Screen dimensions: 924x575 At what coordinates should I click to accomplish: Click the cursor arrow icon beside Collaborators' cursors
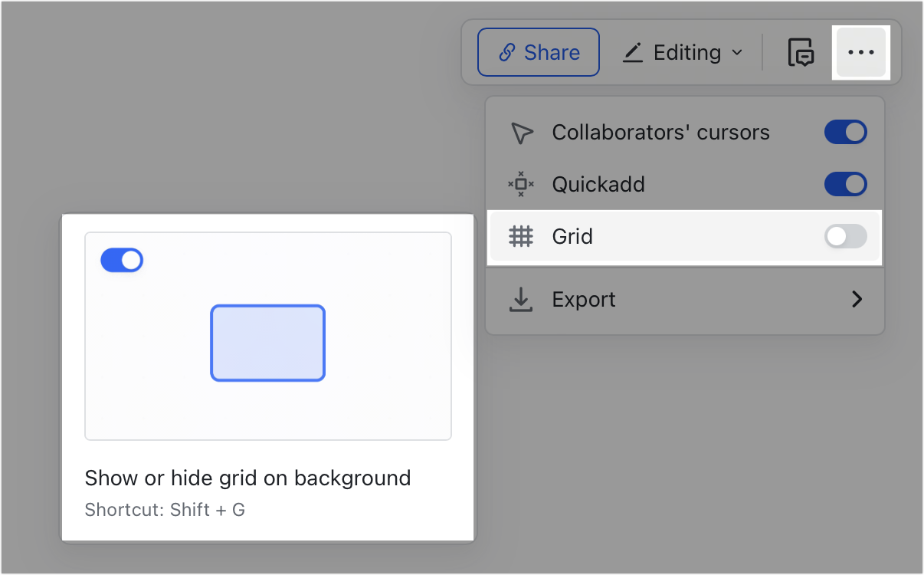tap(521, 132)
